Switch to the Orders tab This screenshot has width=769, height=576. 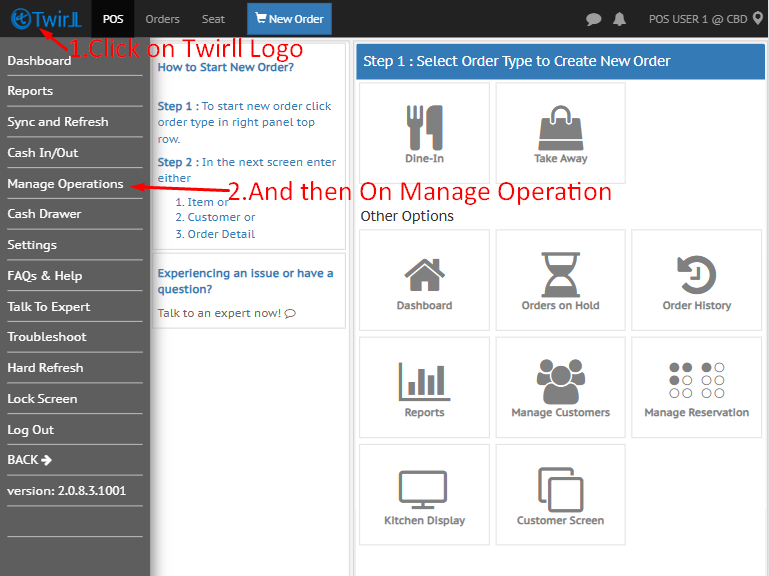coord(162,19)
